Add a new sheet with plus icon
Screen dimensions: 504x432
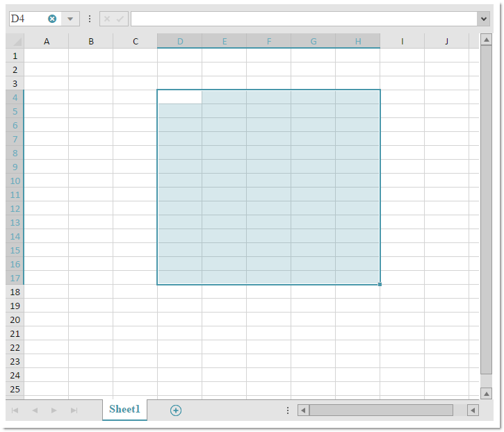tap(176, 410)
